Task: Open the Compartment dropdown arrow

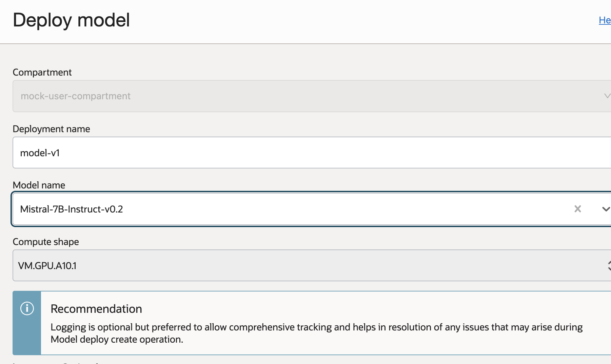Action: 607,96
